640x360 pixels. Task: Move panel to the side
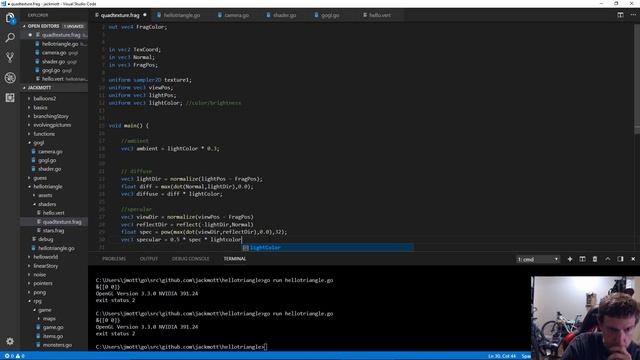click(620, 259)
